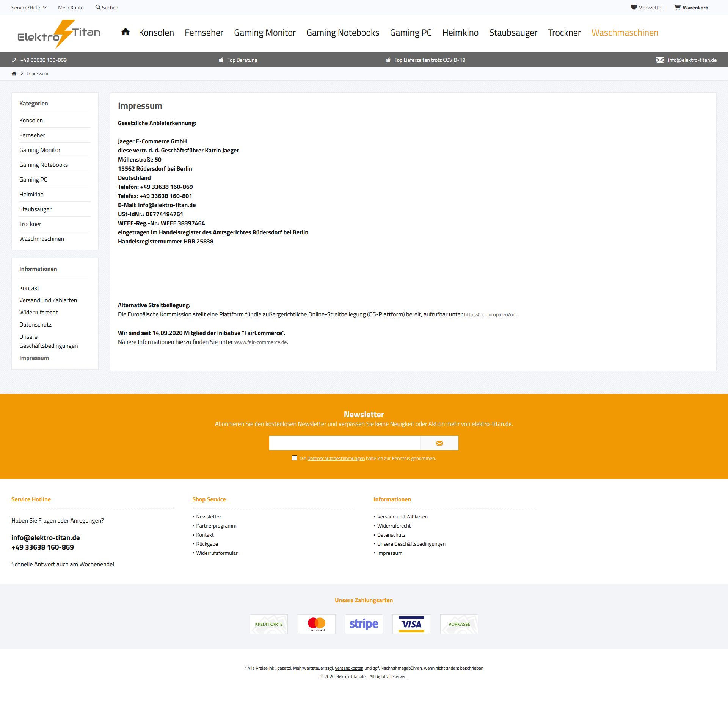The width and height of the screenshot is (728, 702).
Task: Open Fernseher in the main navigation
Action: tap(204, 33)
